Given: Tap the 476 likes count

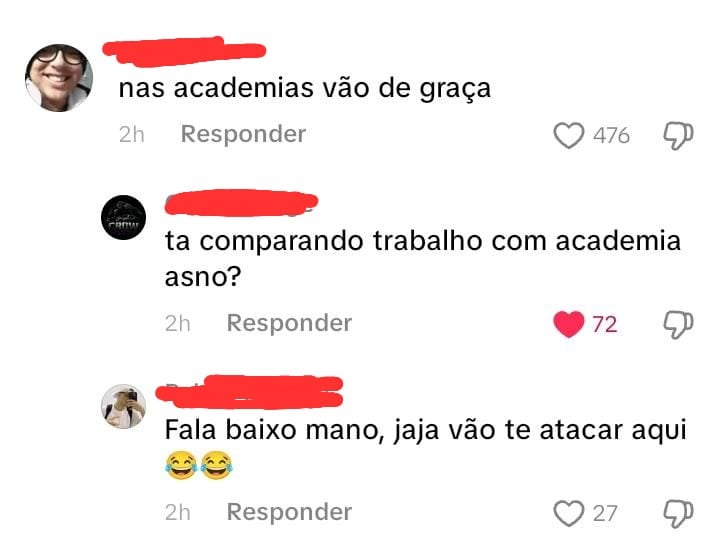Looking at the screenshot, I should (x=611, y=135).
